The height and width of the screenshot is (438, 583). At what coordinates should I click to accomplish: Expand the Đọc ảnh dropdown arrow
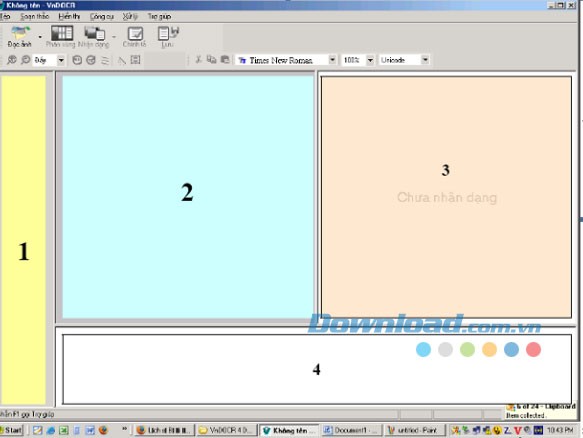tap(40, 36)
